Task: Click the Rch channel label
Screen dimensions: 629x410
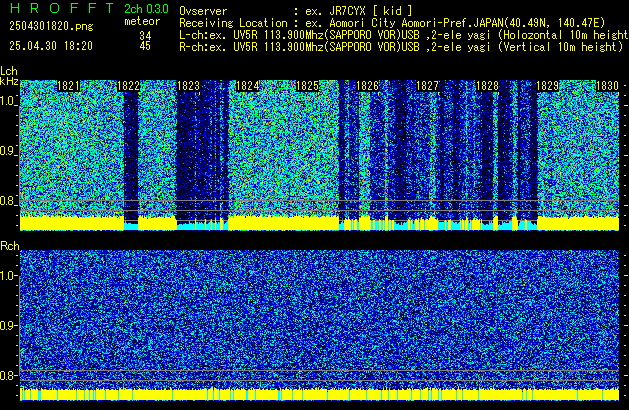Action: [x=10, y=246]
